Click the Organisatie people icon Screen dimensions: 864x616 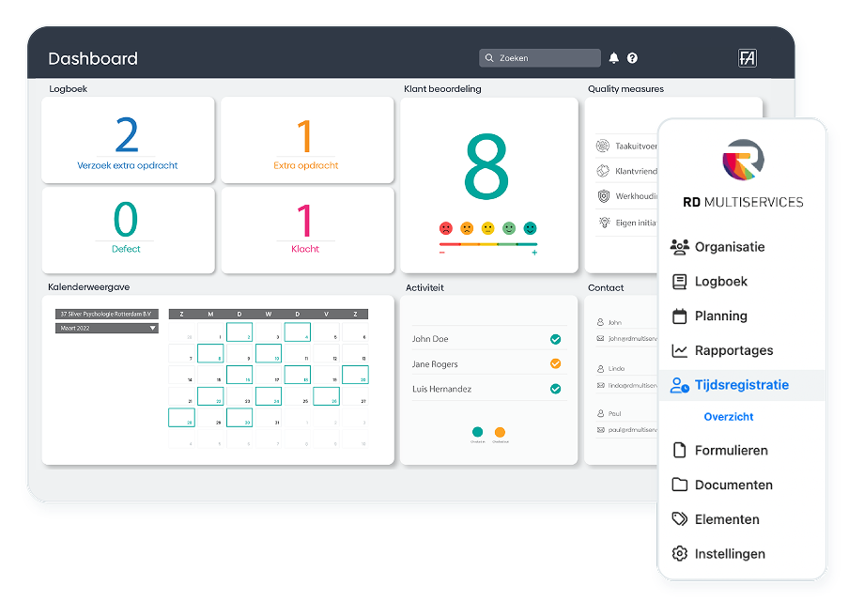[x=679, y=247]
